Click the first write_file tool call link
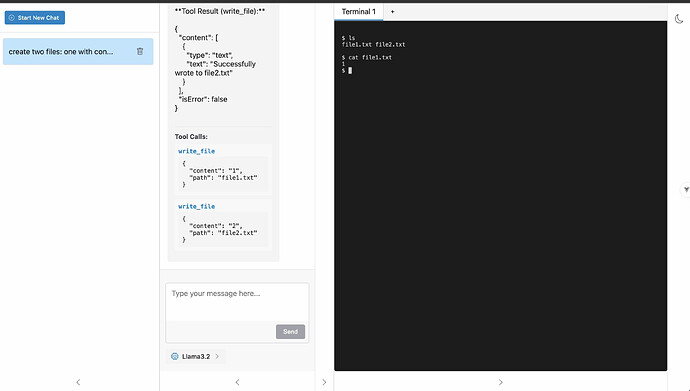The height and width of the screenshot is (391, 690). [197, 151]
